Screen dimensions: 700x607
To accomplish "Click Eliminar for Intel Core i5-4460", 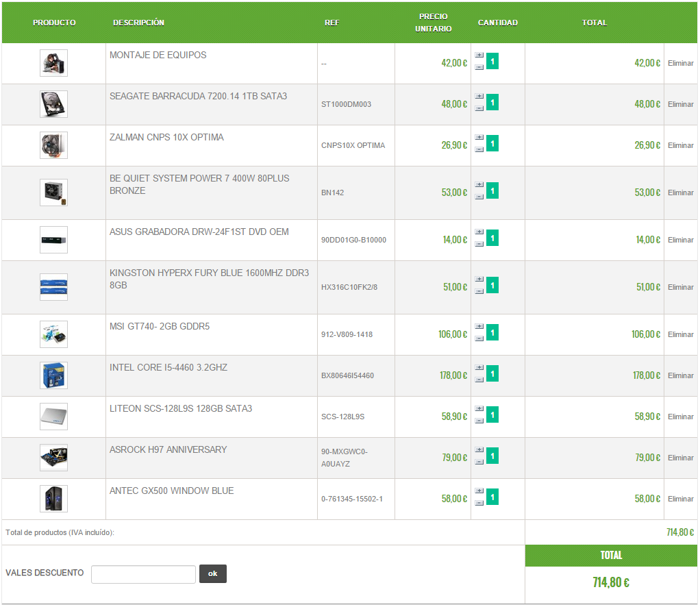I will pyautogui.click(x=680, y=376).
